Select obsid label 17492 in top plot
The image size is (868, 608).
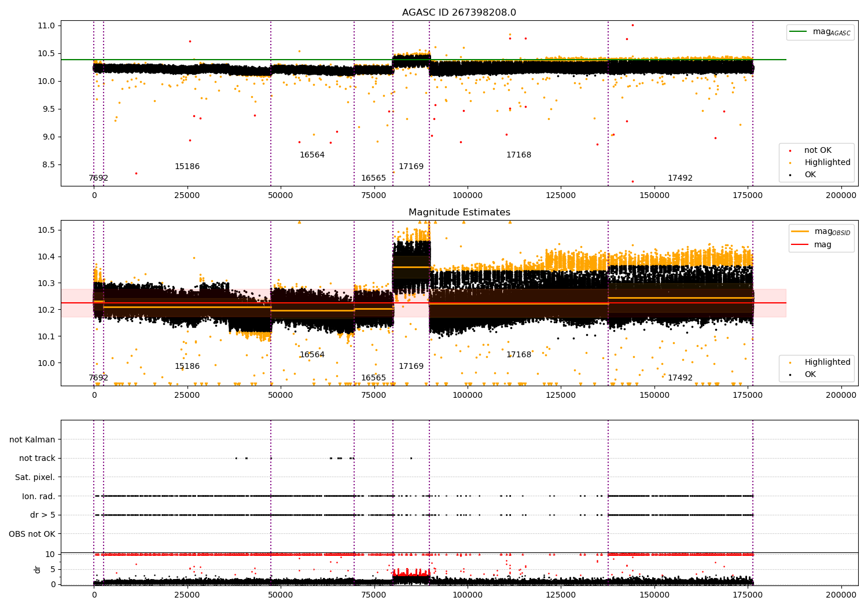pos(680,178)
